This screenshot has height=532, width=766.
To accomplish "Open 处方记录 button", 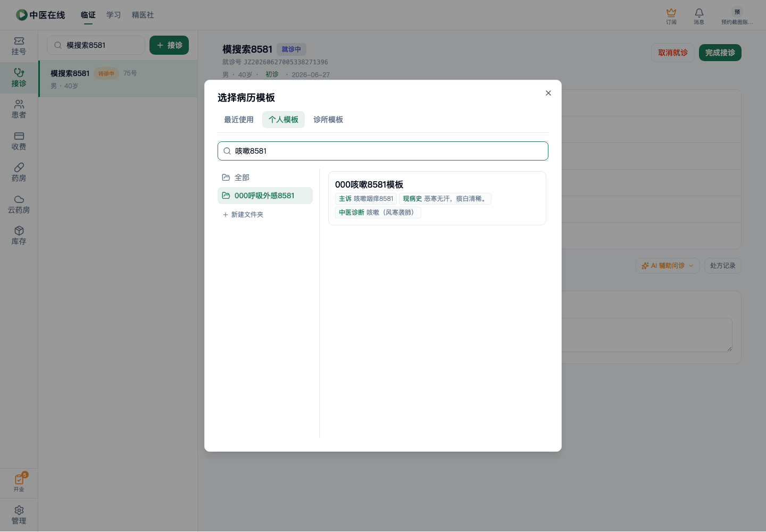I will pyautogui.click(x=723, y=266).
